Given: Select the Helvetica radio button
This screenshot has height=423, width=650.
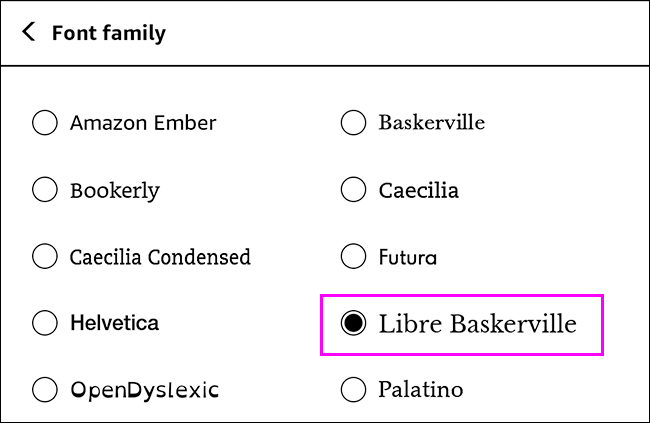Looking at the screenshot, I should pos(45,323).
